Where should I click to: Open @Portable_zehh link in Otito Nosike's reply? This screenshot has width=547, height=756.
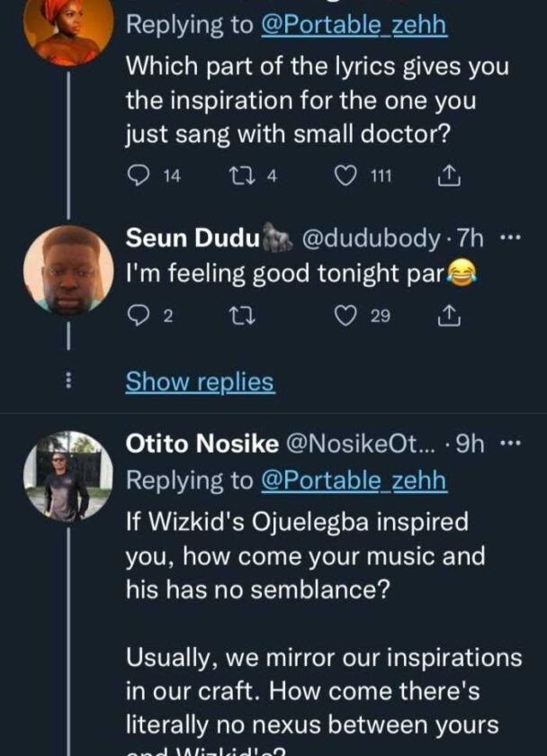point(354,481)
